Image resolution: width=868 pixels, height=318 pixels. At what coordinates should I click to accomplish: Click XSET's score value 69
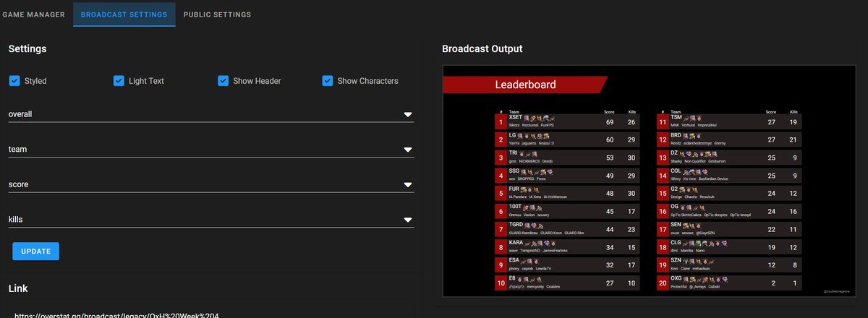coord(610,122)
